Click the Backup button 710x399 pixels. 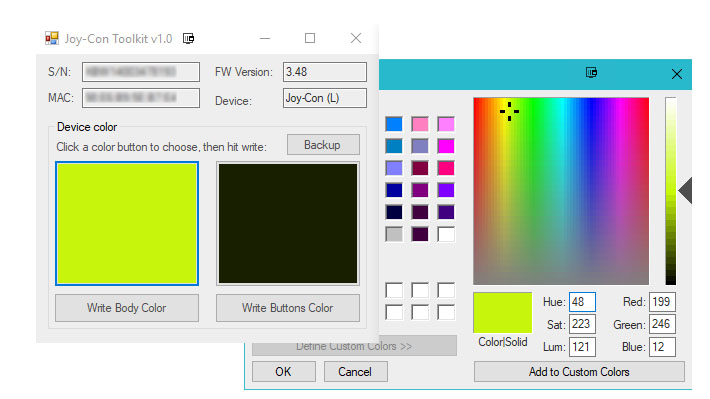coord(323,145)
